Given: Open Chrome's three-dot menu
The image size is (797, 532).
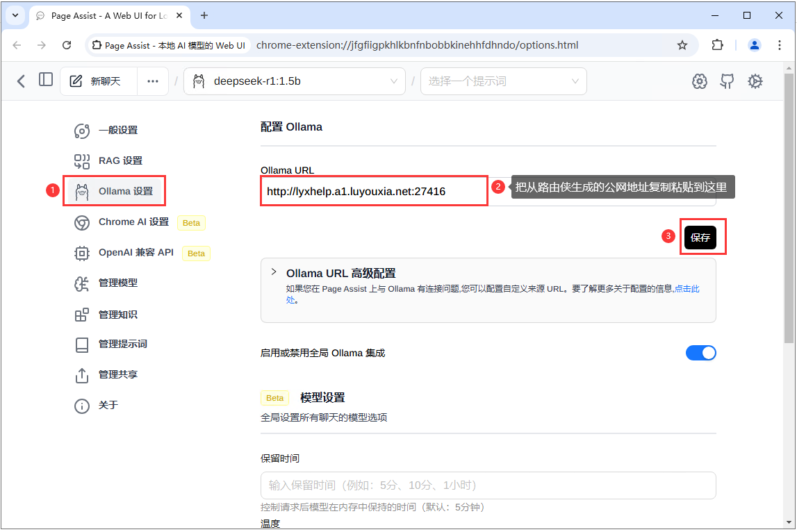Looking at the screenshot, I should click(779, 45).
